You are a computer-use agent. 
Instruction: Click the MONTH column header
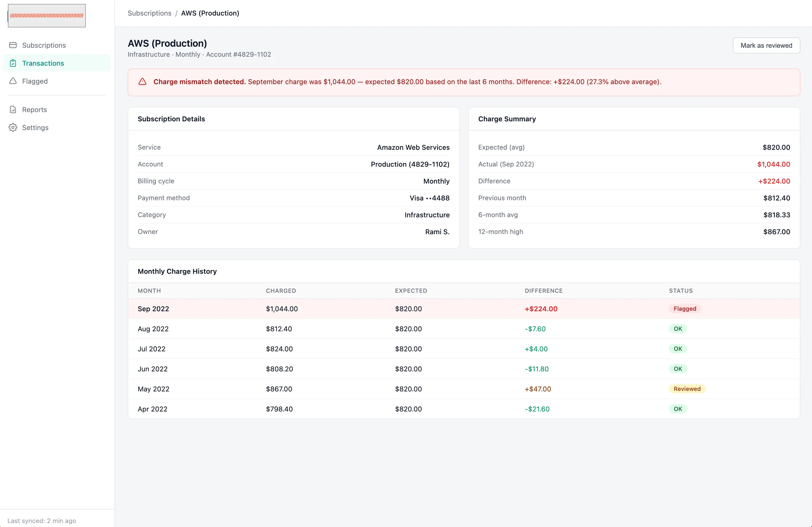pos(149,291)
